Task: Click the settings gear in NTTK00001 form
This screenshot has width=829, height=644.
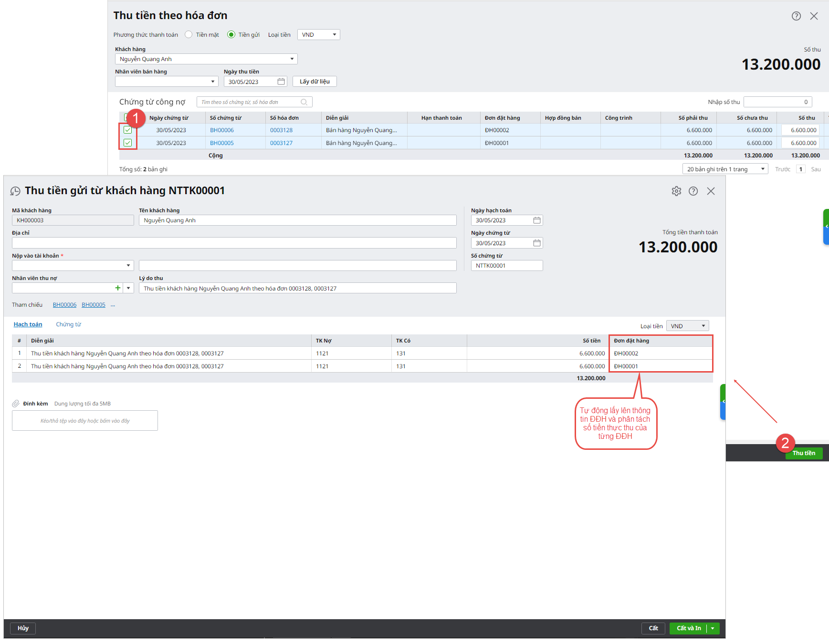Action: coord(676,191)
